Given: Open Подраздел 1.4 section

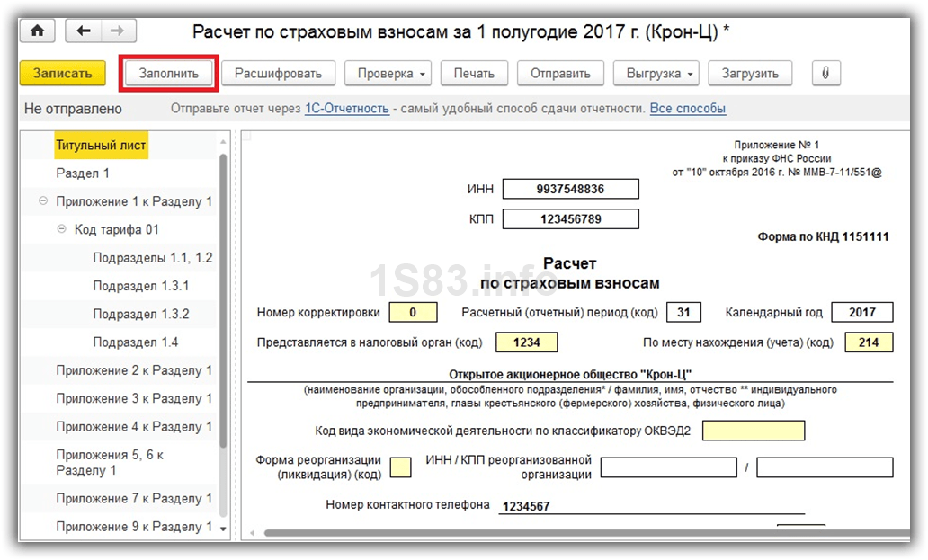Looking at the screenshot, I should click(x=136, y=342).
